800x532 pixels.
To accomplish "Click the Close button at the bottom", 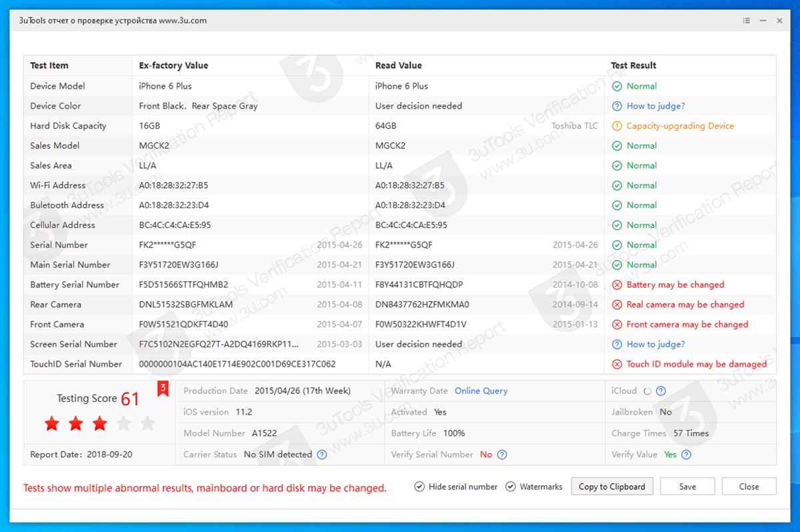I will pyautogui.click(x=749, y=487).
